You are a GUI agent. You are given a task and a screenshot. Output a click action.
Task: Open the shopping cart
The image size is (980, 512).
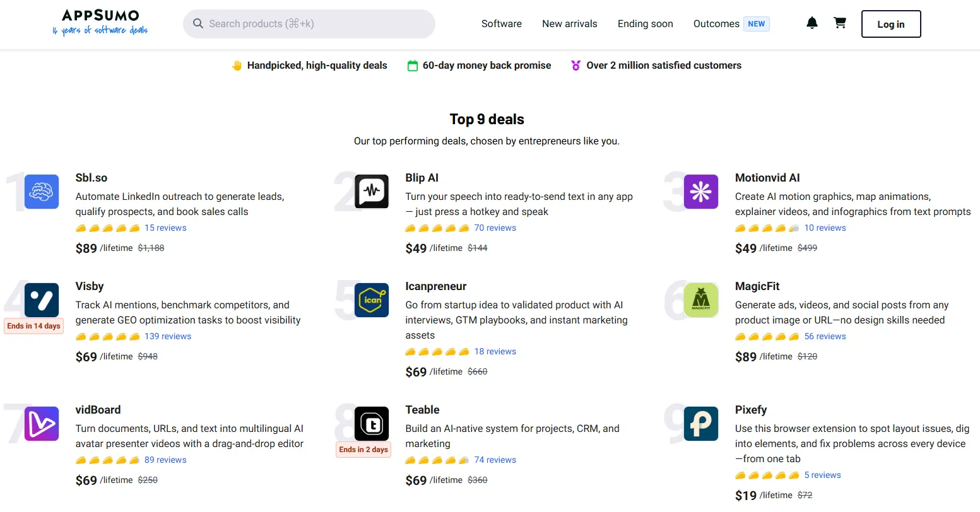840,23
